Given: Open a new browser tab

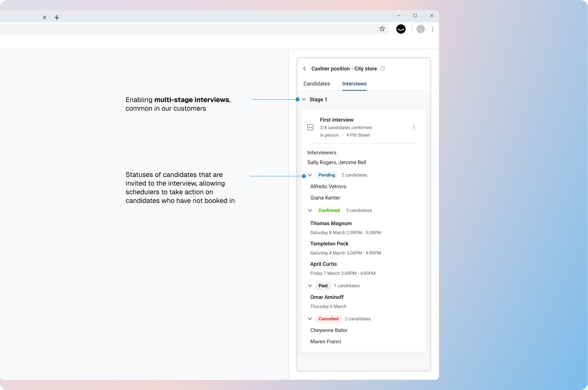Looking at the screenshot, I should click(x=57, y=18).
